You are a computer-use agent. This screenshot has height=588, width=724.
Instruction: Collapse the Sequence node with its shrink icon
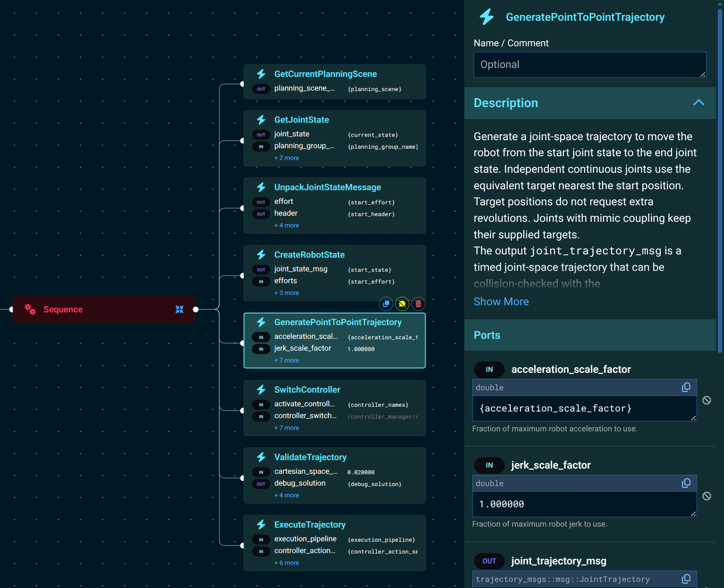click(179, 310)
